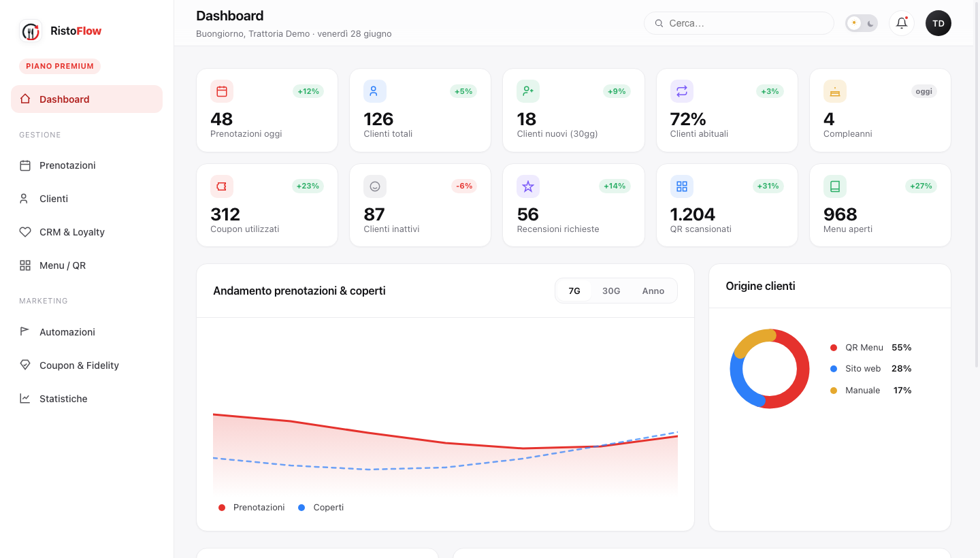The height and width of the screenshot is (558, 980).
Task: Click the diamond icon beside Coupon & Fidelity
Action: pyautogui.click(x=25, y=365)
